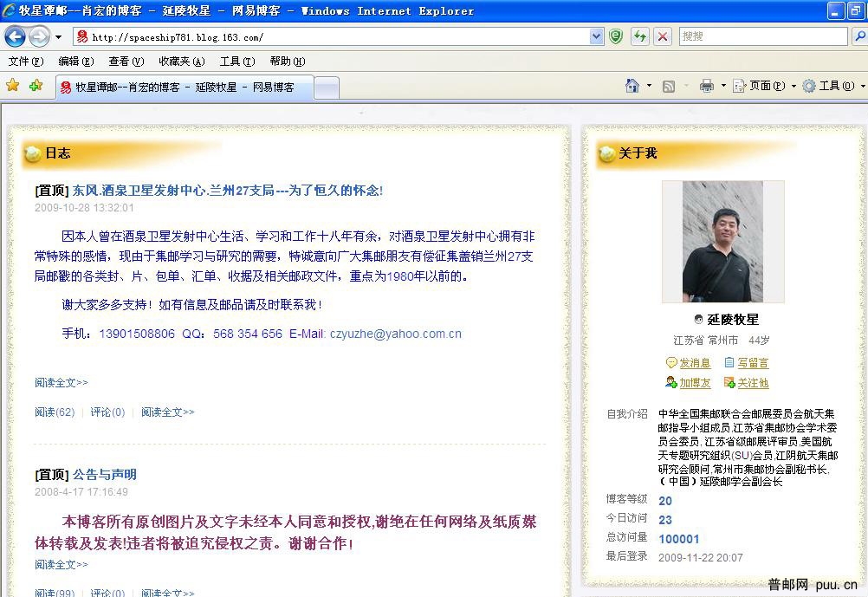This screenshot has width=868, height=597.
Task: Click the 发消息 send message link
Action: pos(694,363)
